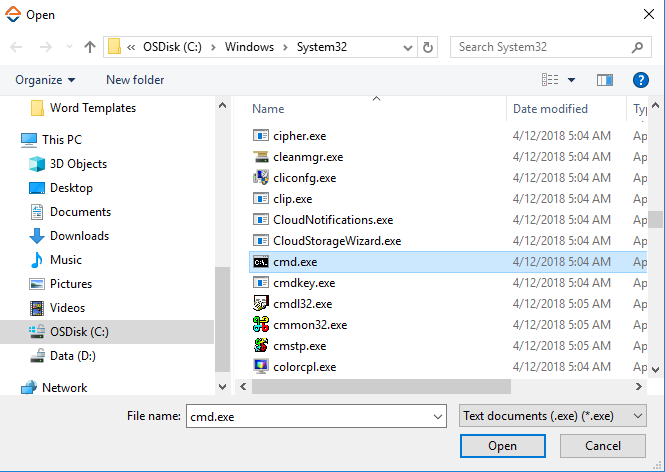Open the Word Templates folder
This screenshot has width=665, height=472.
(83, 108)
